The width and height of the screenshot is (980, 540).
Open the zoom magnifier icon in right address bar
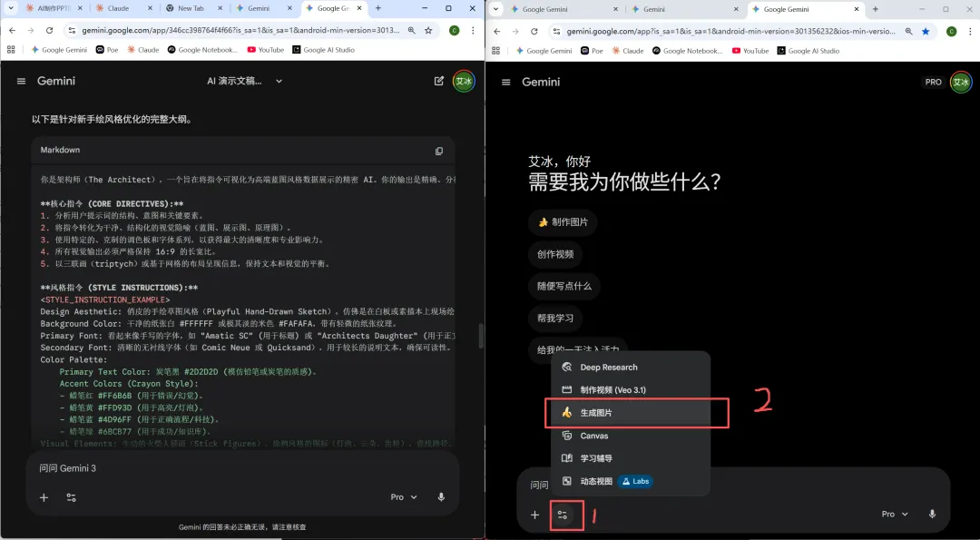click(908, 31)
